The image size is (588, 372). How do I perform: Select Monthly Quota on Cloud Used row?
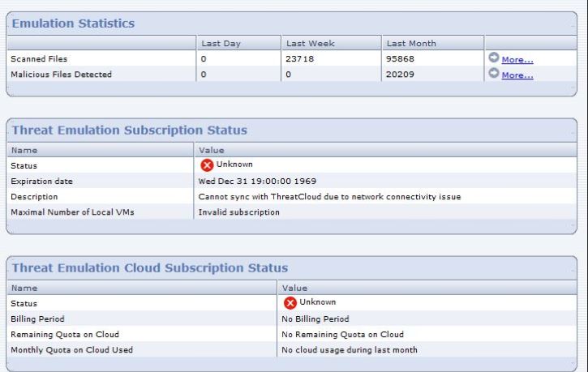click(x=292, y=349)
